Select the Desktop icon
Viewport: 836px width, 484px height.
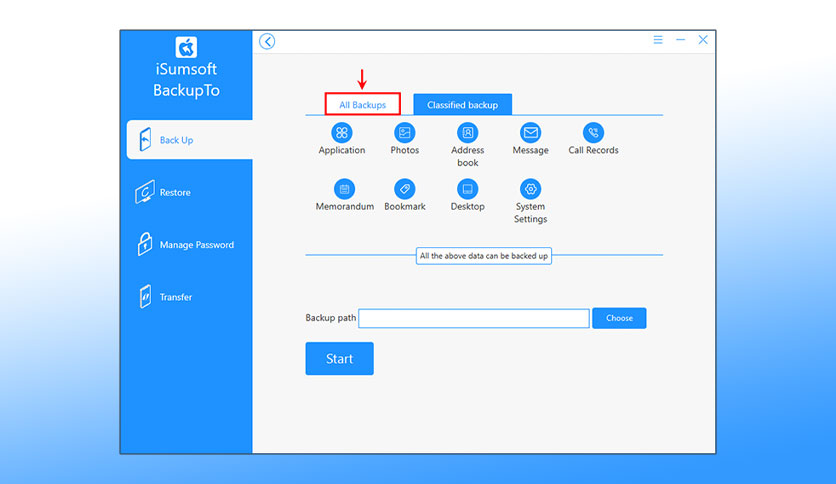point(468,189)
